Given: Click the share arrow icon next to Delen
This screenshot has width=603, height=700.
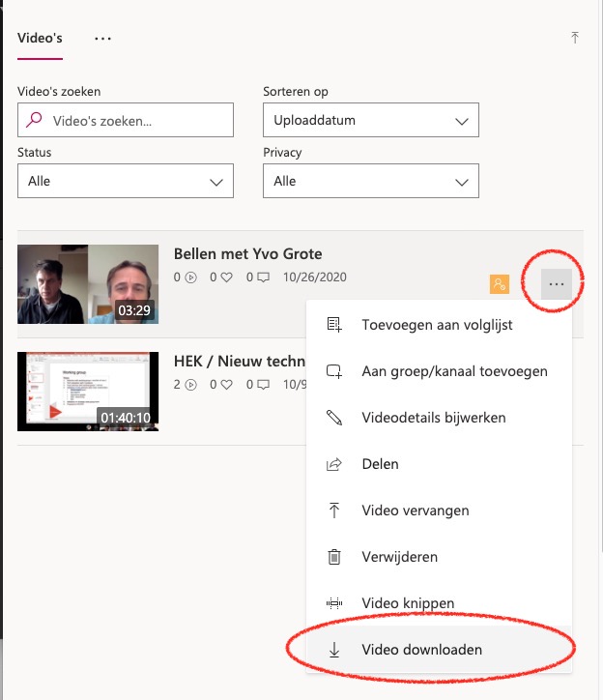Looking at the screenshot, I should 334,464.
